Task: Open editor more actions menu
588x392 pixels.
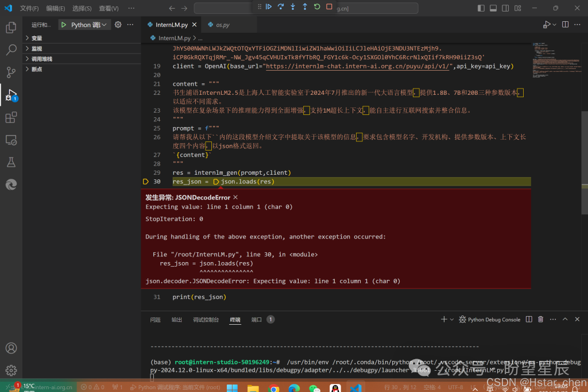Action: point(578,25)
